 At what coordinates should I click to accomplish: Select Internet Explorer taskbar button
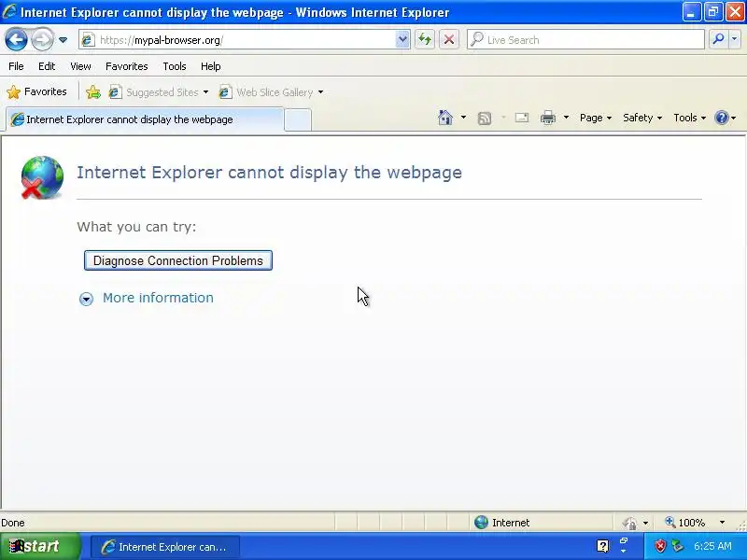[165, 547]
